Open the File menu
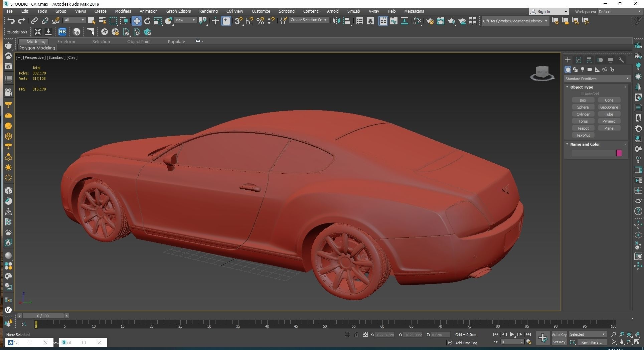Image resolution: width=644 pixels, height=350 pixels. pyautogui.click(x=10, y=11)
